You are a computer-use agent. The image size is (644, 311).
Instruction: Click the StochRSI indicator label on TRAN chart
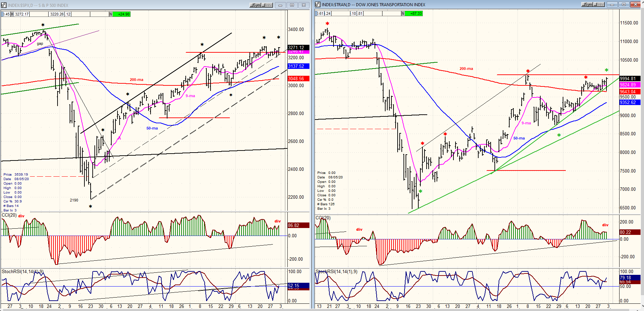pos(337,272)
